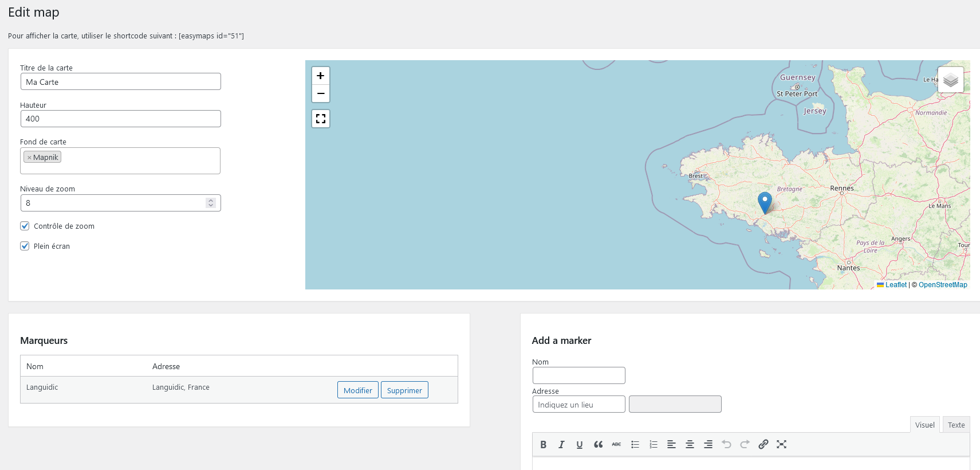Click Supprimer to delete Languidic marker

(404, 390)
